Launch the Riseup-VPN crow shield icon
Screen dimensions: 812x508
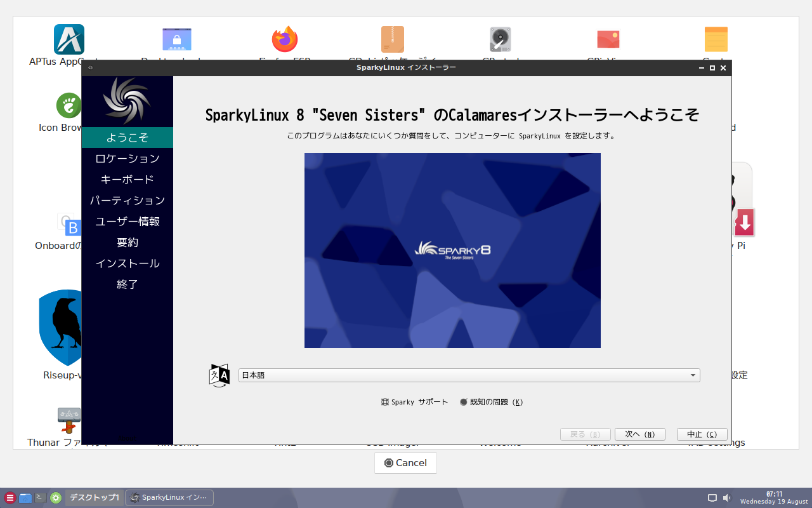click(61, 328)
